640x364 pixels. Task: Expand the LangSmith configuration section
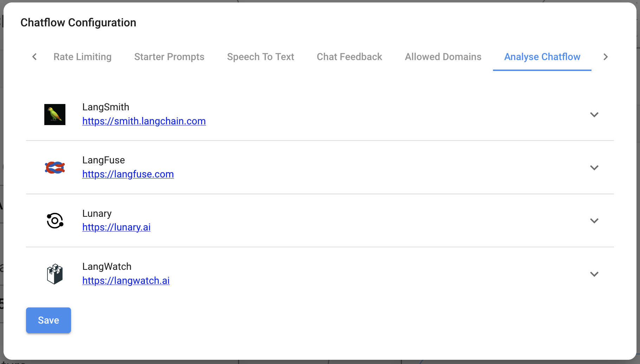[595, 114]
